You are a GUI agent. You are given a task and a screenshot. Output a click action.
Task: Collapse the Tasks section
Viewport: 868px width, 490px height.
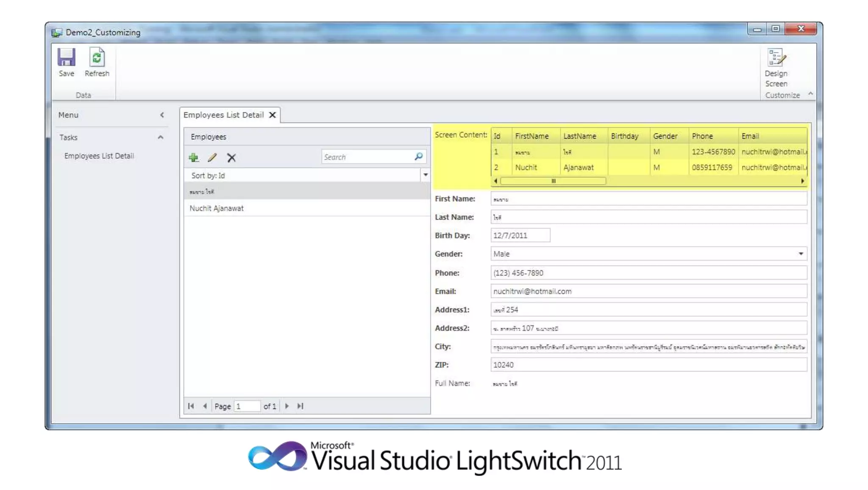coord(161,137)
